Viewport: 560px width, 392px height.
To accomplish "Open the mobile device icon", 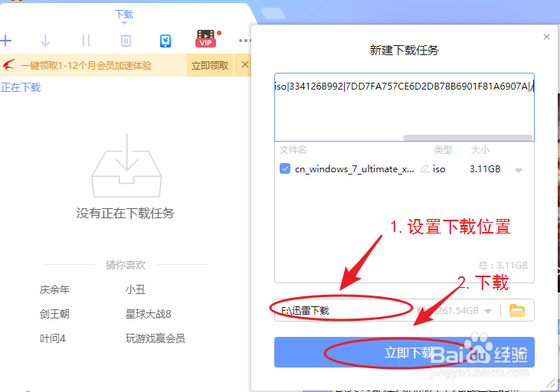I will [x=165, y=41].
